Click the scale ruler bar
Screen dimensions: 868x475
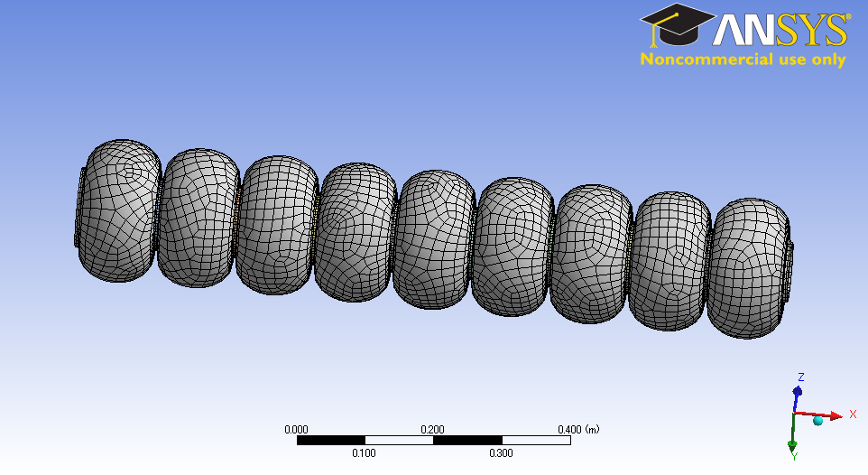(433, 441)
